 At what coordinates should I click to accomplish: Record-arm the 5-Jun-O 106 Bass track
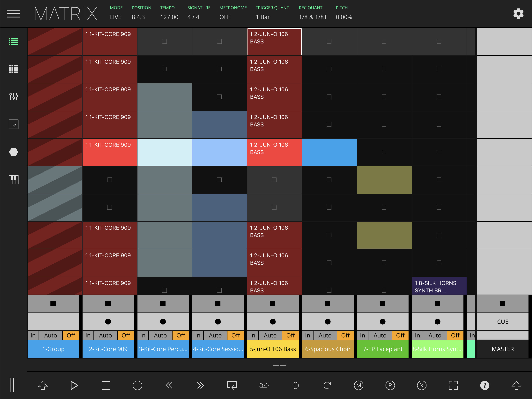tap(273, 321)
